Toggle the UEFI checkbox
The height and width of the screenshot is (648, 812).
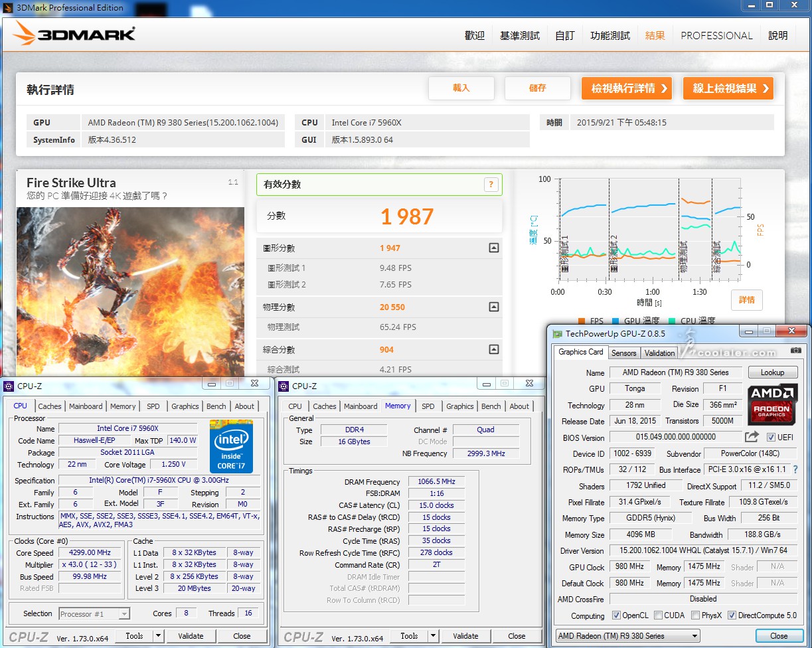click(x=771, y=438)
